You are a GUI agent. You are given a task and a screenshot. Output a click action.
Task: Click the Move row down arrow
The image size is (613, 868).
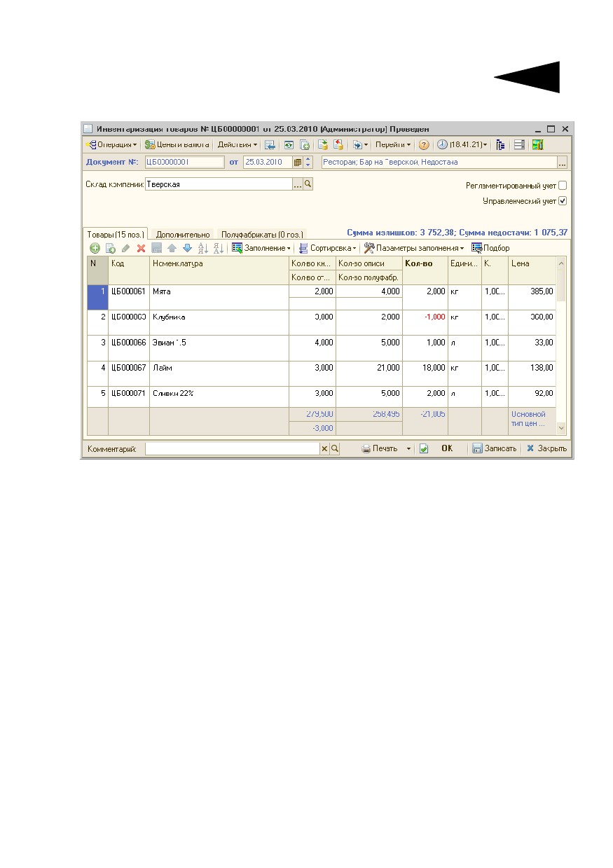tap(187, 248)
